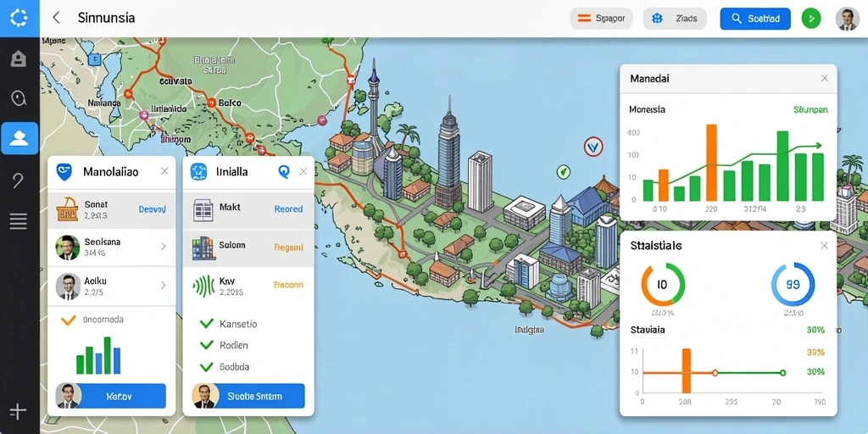Click the blue Suotie Sntern button
The image size is (868, 434).
[x=248, y=397]
